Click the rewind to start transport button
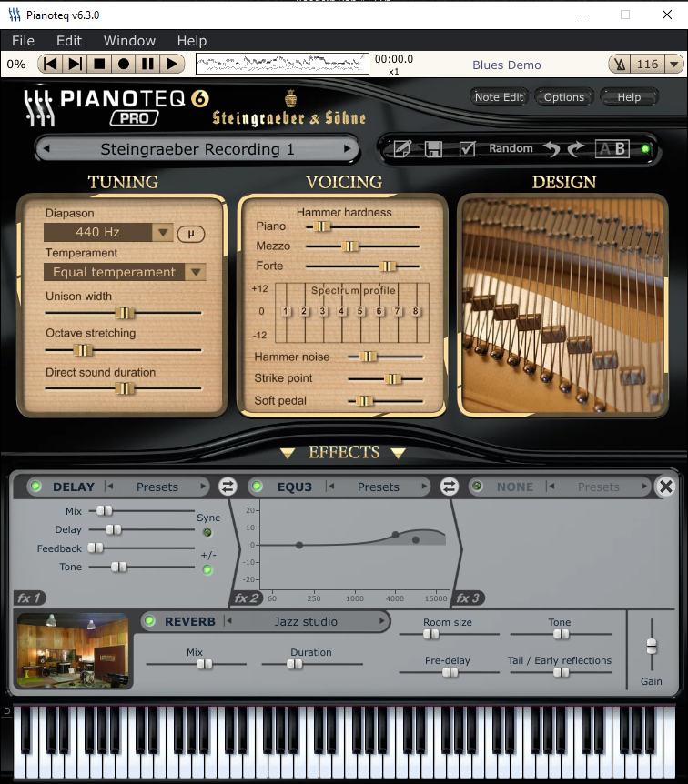The image size is (688, 784). point(51,64)
